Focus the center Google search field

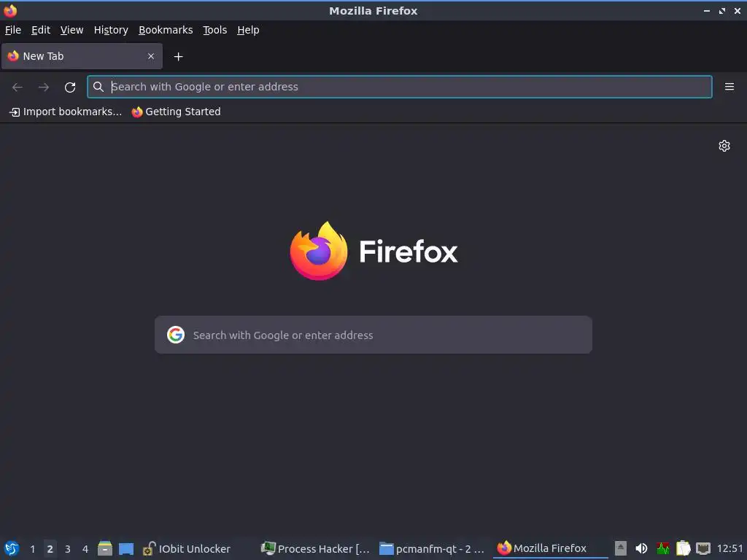point(373,335)
